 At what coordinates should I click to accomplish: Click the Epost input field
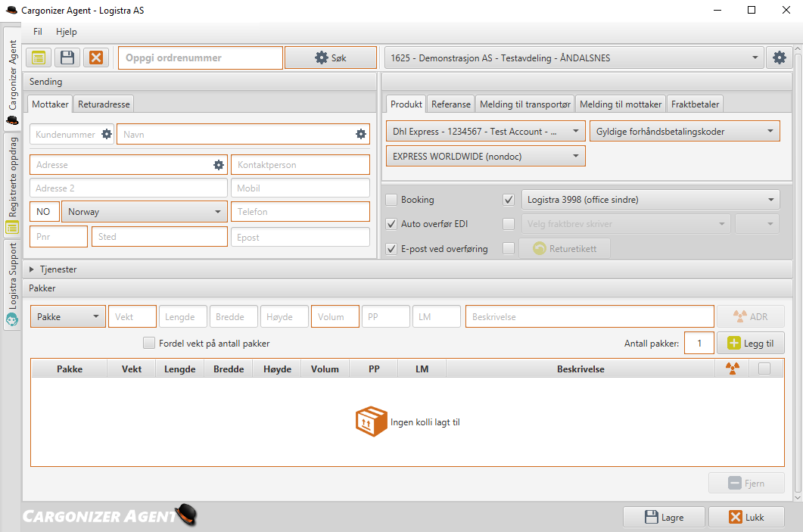pyautogui.click(x=300, y=237)
